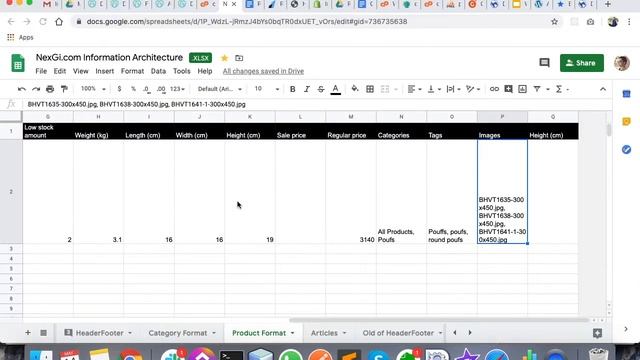The height and width of the screenshot is (360, 640).
Task: Open Tasks side panel
Action: coord(627,149)
